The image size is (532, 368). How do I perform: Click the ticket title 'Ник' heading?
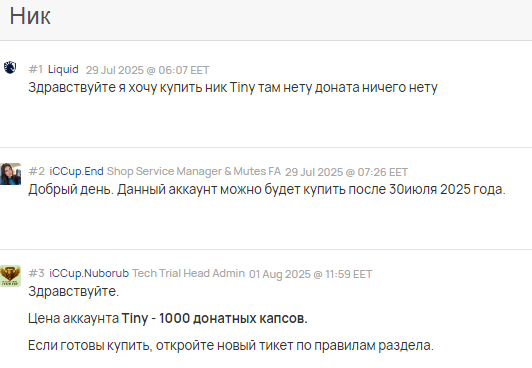(x=30, y=16)
